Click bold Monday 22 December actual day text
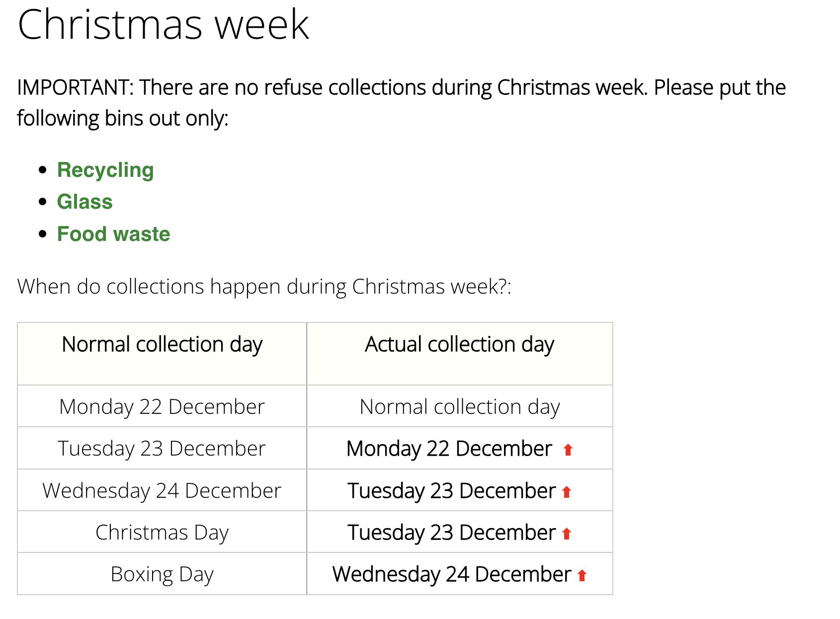 (x=449, y=449)
